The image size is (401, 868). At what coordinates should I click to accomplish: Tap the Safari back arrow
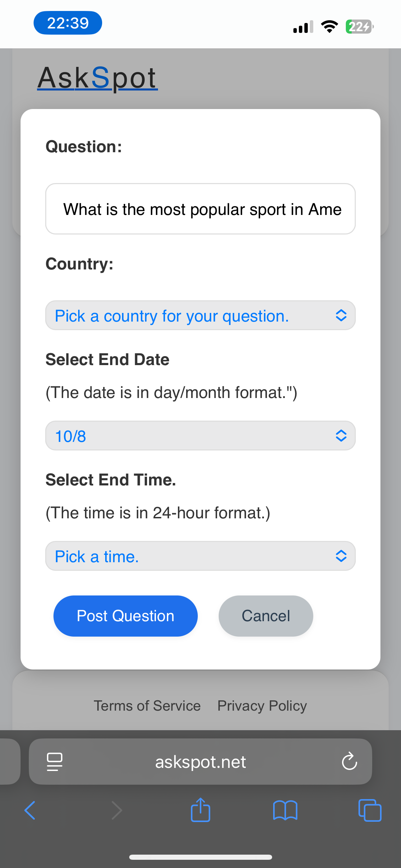point(30,810)
